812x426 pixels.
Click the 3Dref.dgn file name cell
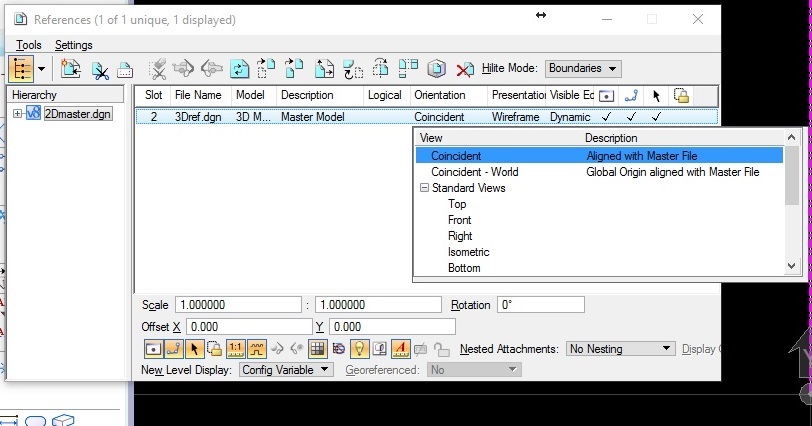tap(198, 117)
